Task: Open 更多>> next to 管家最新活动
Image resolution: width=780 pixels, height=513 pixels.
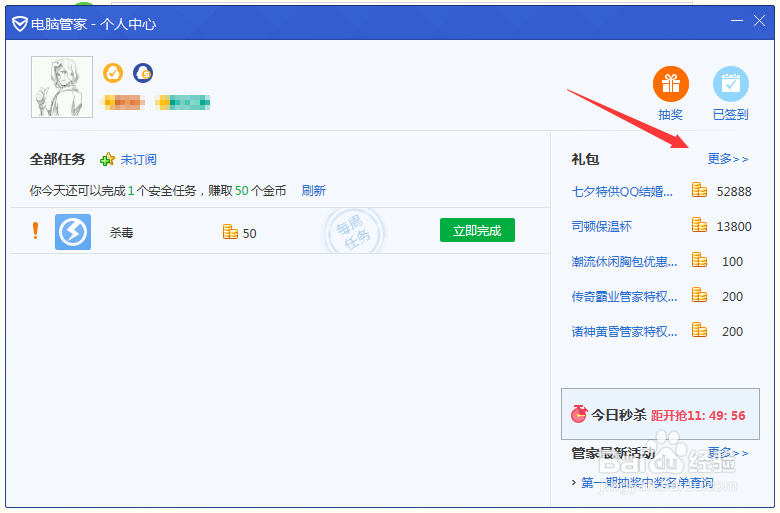Action: click(x=728, y=453)
